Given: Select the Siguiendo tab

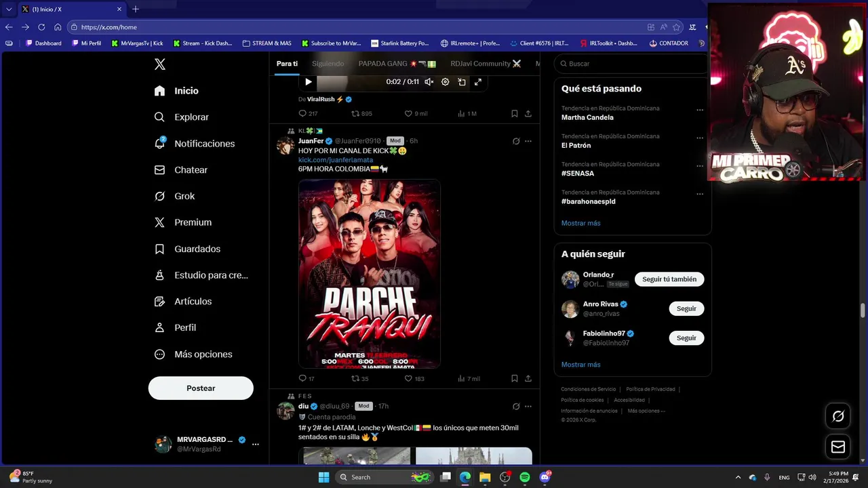Looking at the screenshot, I should click(x=328, y=64).
